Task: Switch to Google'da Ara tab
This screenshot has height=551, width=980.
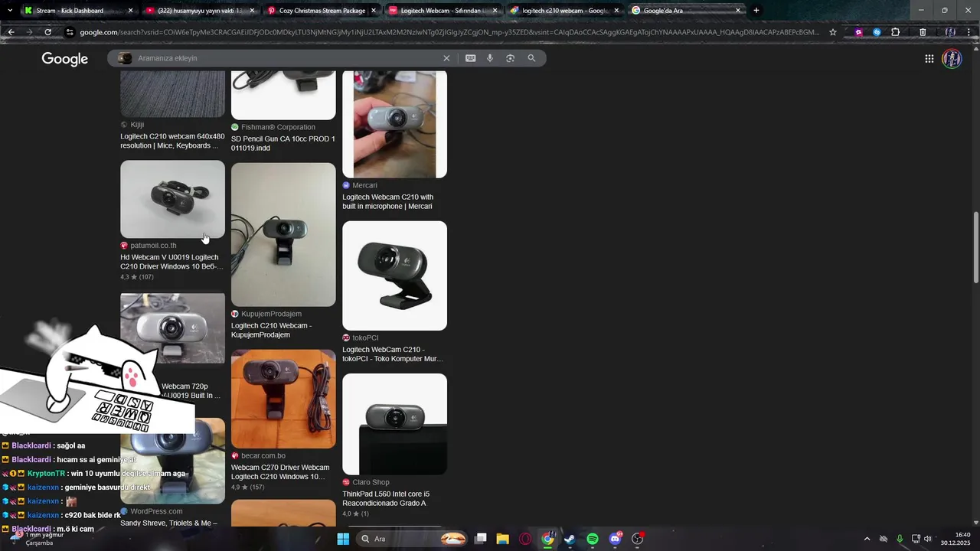Action: click(x=686, y=11)
